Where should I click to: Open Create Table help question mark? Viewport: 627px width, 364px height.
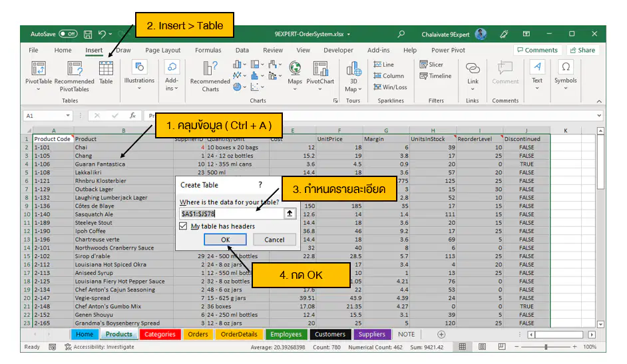tap(260, 184)
